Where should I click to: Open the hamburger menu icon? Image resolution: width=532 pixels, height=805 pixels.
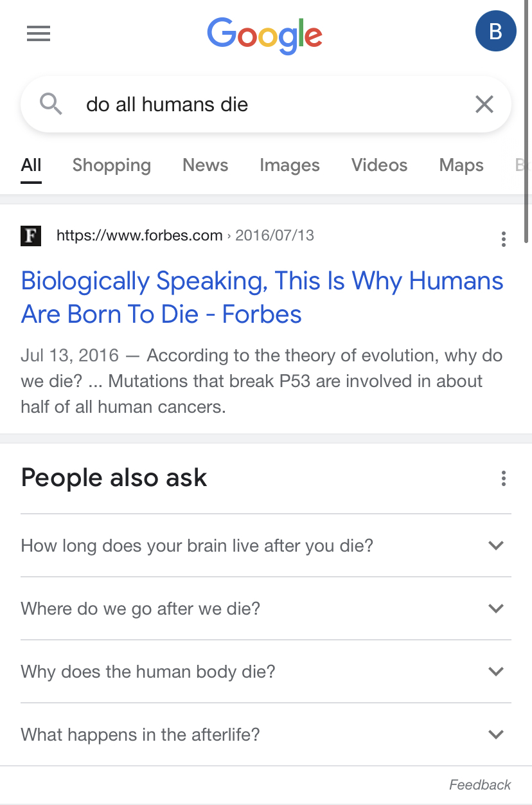click(39, 33)
